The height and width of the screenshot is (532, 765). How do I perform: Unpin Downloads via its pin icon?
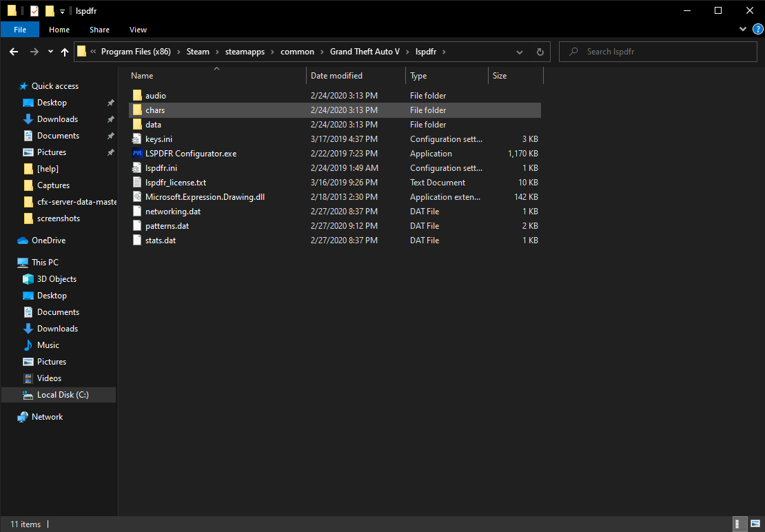[110, 119]
